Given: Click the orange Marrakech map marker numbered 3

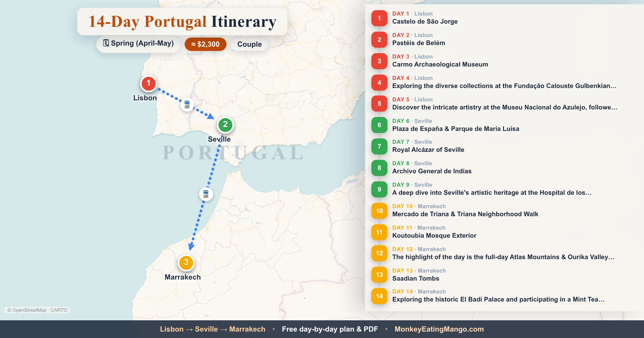Looking at the screenshot, I should pos(186,263).
